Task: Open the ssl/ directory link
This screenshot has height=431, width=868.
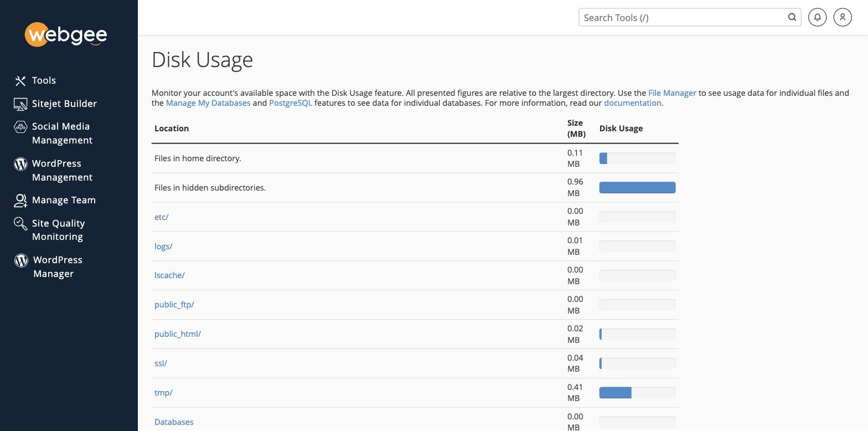Action: [161, 363]
